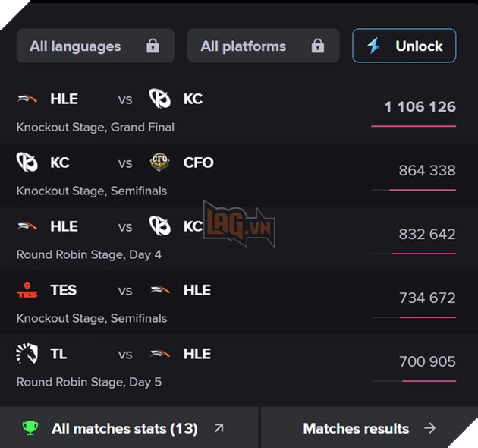The height and width of the screenshot is (448, 478).
Task: Click the external arrow beside All matches stats
Action: 219,428
